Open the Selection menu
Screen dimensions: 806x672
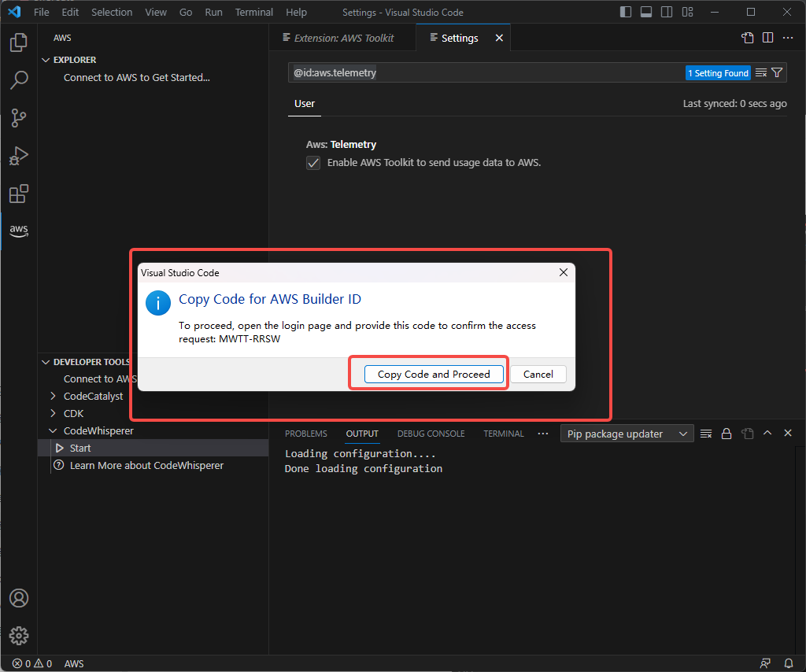112,12
